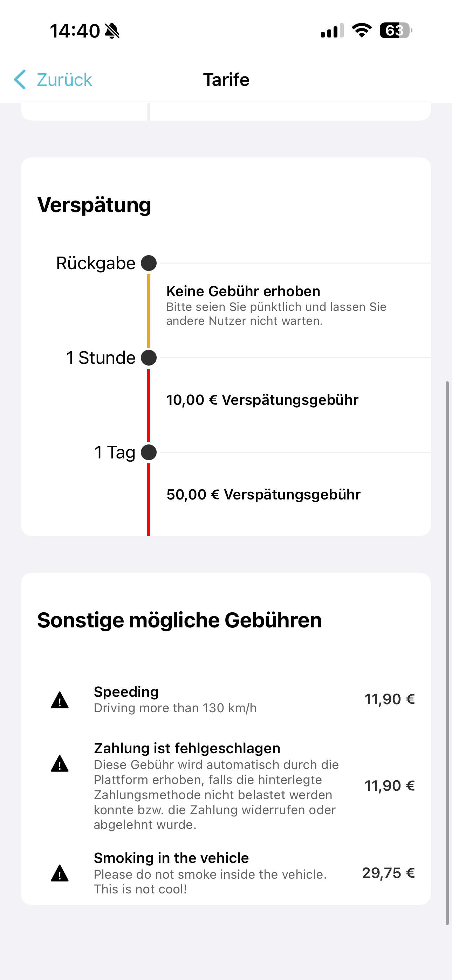Image resolution: width=452 pixels, height=980 pixels.
Task: Select the 1 Stunde timeline dot
Action: (x=149, y=358)
